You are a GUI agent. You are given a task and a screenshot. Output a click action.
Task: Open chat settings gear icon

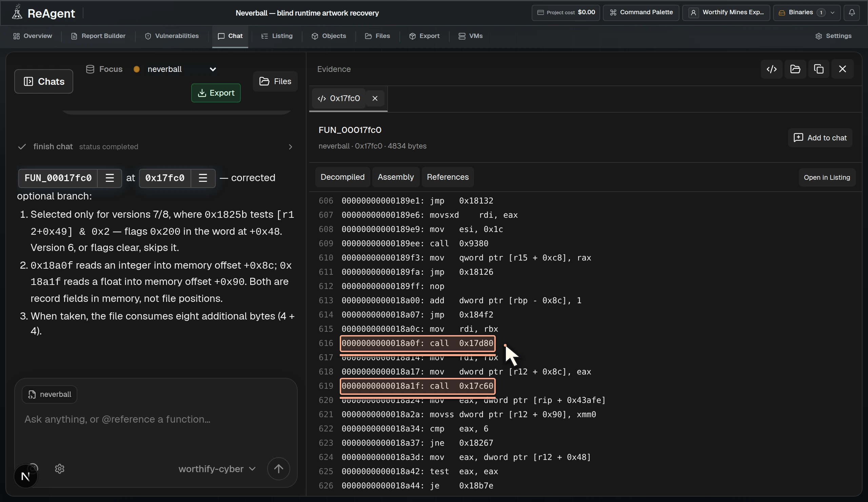[x=60, y=468]
